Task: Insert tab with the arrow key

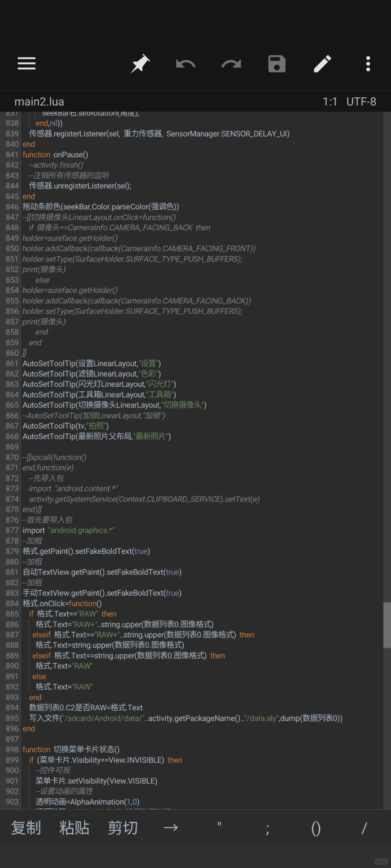Action: tap(171, 827)
